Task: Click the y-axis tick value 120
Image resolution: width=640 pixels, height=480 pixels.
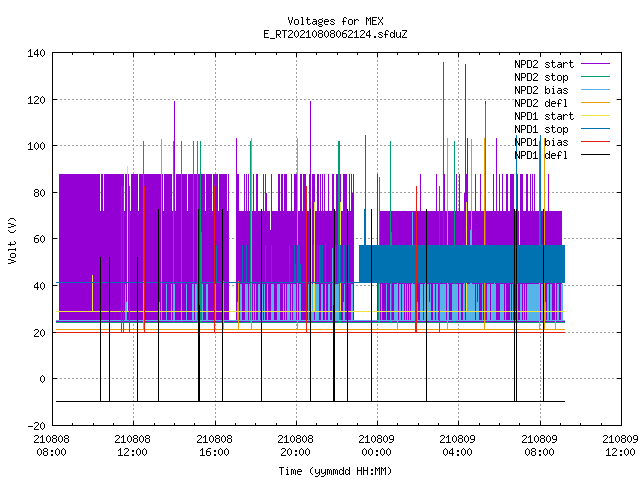Action: pos(36,100)
